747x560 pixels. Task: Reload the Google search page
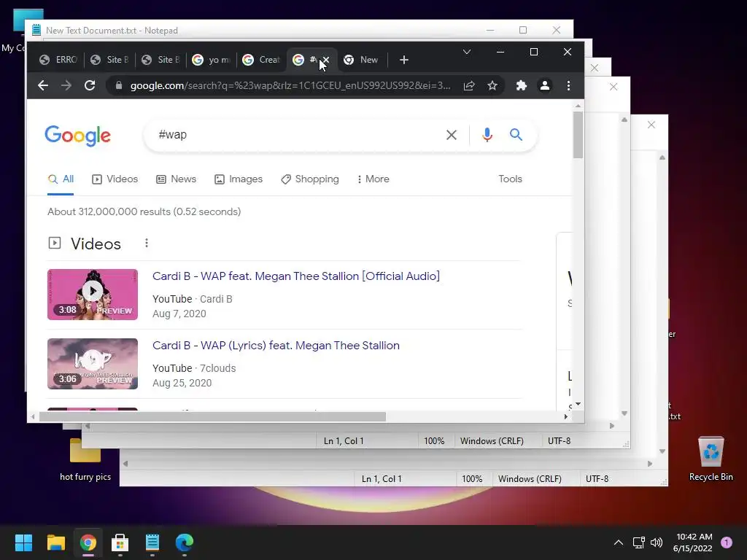click(90, 86)
